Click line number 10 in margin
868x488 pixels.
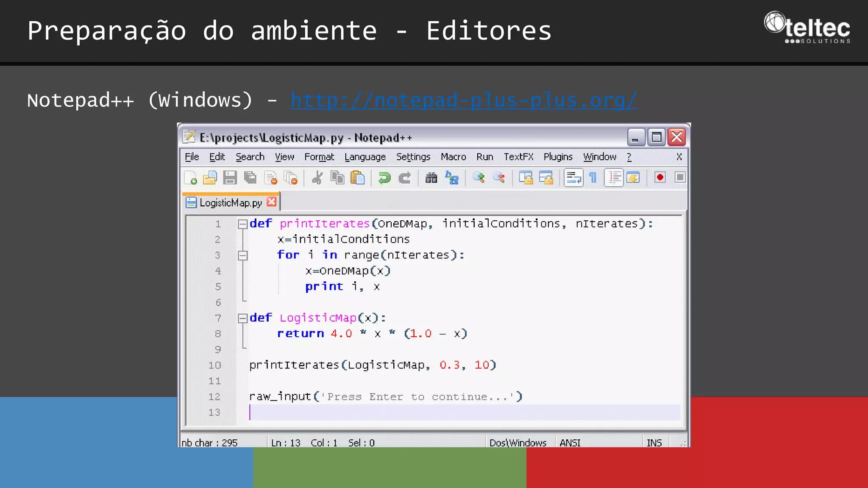[x=214, y=365]
